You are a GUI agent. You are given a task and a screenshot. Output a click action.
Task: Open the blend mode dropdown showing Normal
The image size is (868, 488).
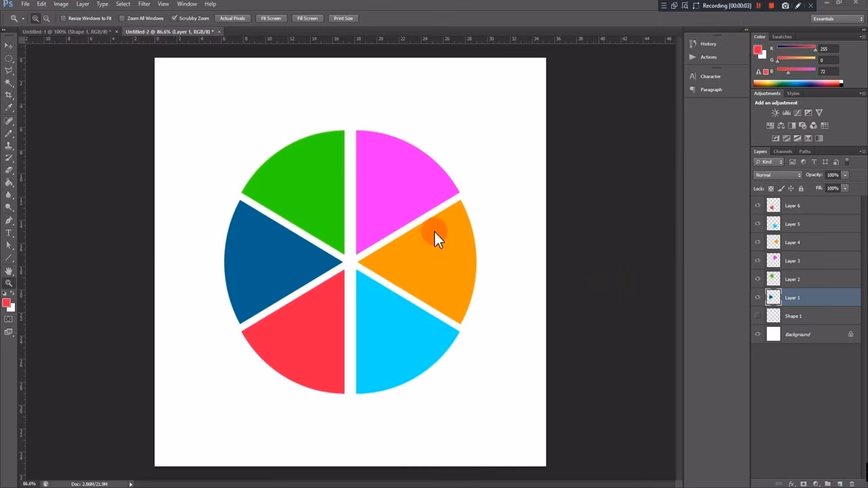[x=776, y=174]
